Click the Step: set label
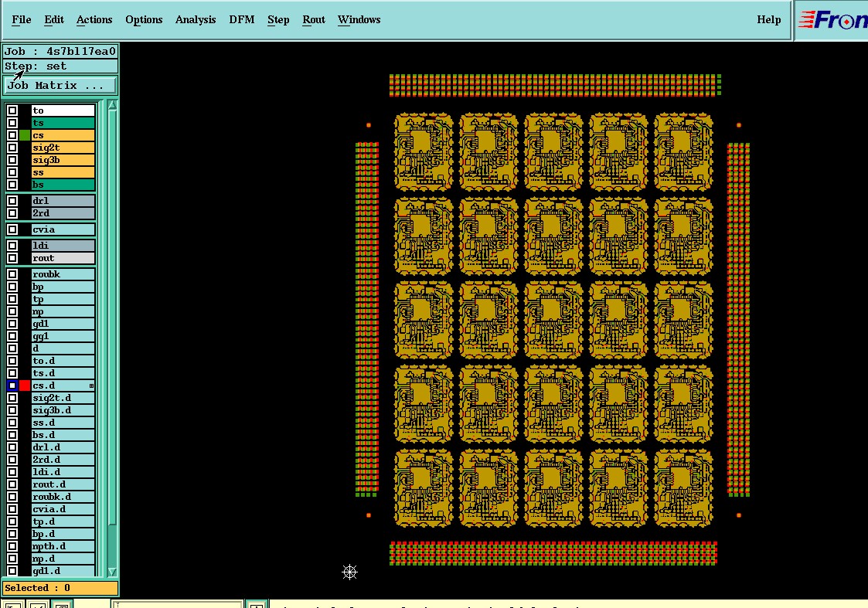The image size is (868, 608). click(x=60, y=66)
